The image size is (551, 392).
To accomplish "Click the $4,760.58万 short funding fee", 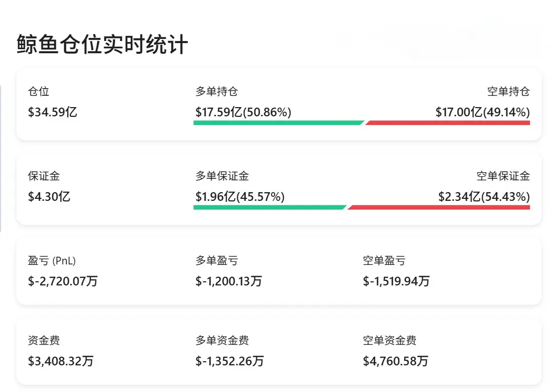I will click(395, 361).
